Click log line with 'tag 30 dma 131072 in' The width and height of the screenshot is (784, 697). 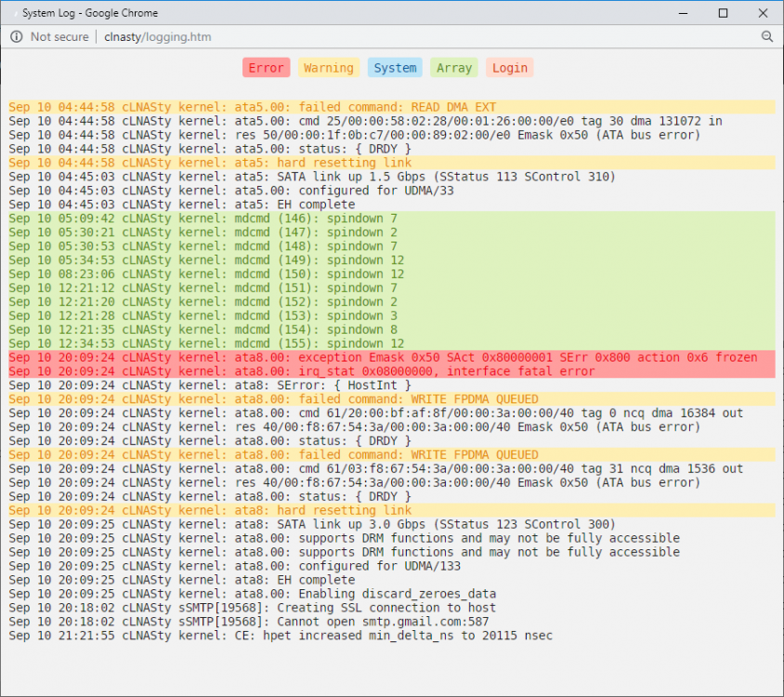[x=365, y=121]
